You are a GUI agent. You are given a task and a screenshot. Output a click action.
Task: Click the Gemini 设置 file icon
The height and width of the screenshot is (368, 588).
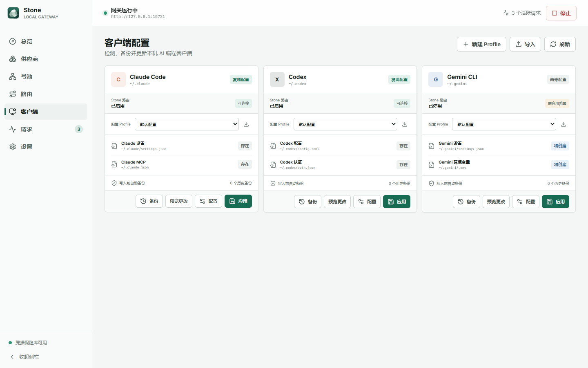[x=432, y=146]
